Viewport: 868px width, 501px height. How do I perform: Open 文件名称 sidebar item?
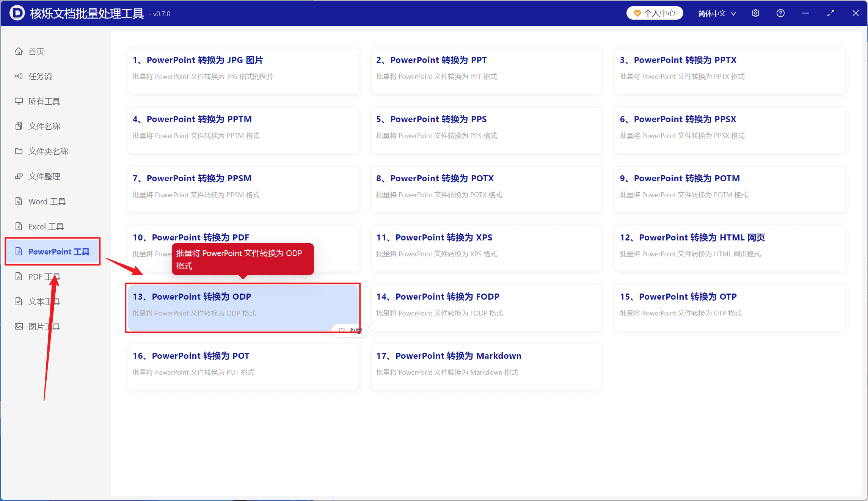click(x=52, y=126)
